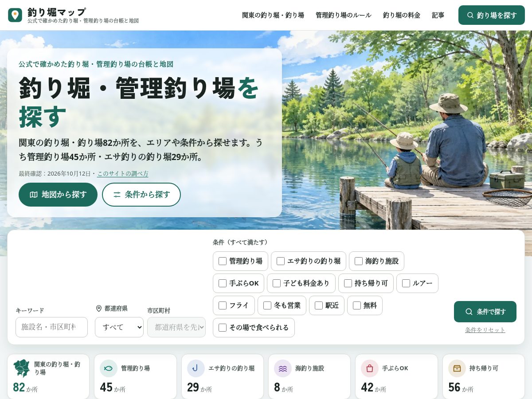
Task: Click the fish icon on the 管理釣り場 card
Action: click(109, 368)
